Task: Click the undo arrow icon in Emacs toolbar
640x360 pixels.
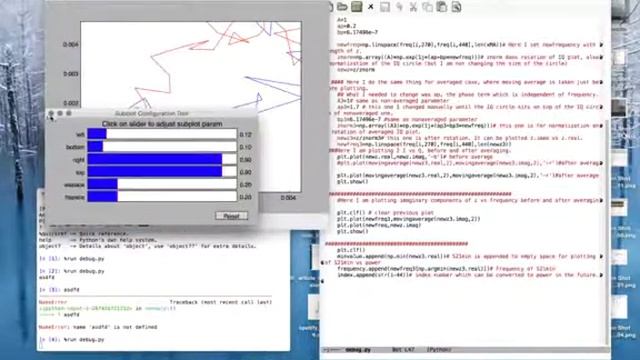Action: click(399, 7)
